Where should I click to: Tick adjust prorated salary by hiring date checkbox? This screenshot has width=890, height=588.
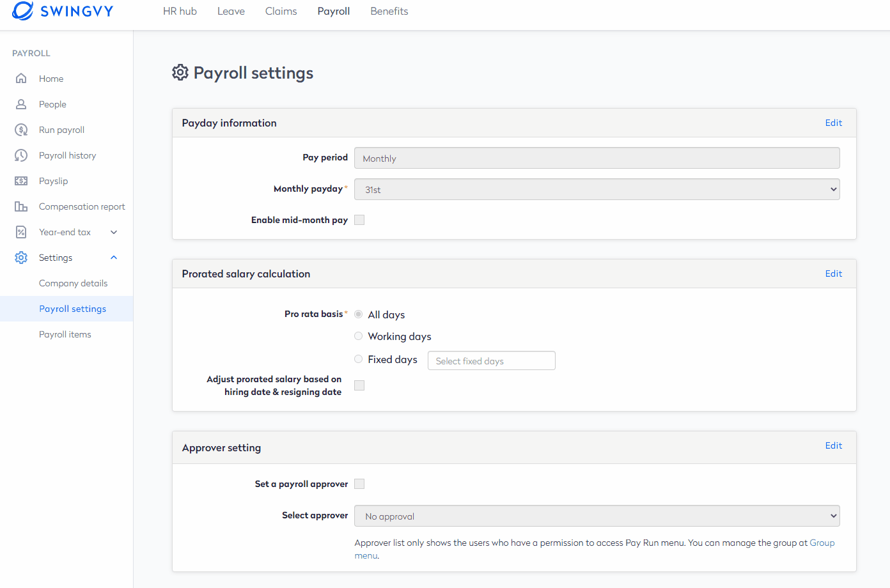pos(359,385)
